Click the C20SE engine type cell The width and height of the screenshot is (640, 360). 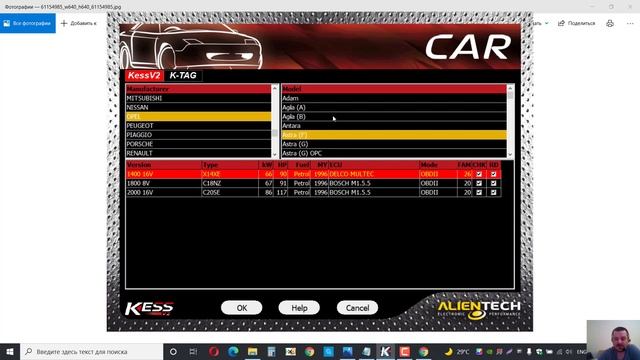pyautogui.click(x=230, y=192)
